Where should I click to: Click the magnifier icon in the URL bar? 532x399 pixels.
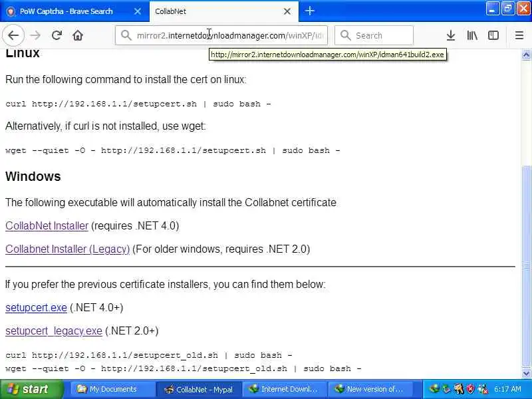126,35
